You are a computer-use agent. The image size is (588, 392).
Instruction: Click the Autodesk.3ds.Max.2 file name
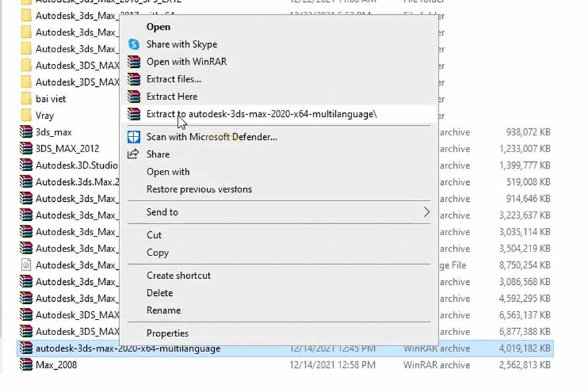pyautogui.click(x=77, y=182)
